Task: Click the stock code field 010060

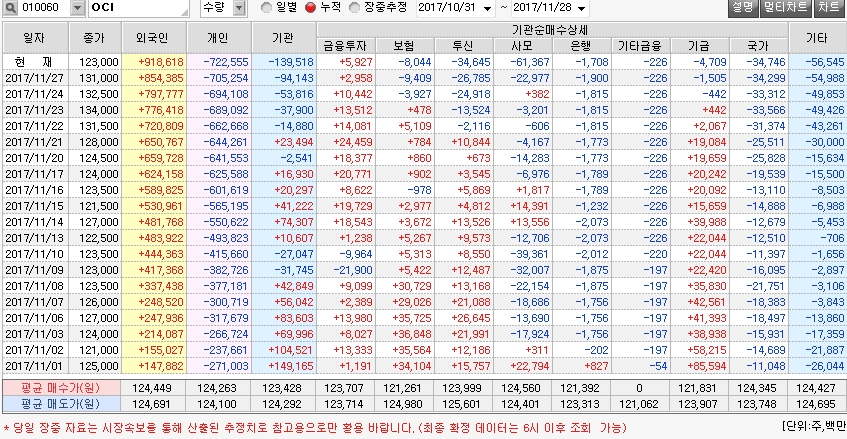Action: pyautogui.click(x=44, y=8)
